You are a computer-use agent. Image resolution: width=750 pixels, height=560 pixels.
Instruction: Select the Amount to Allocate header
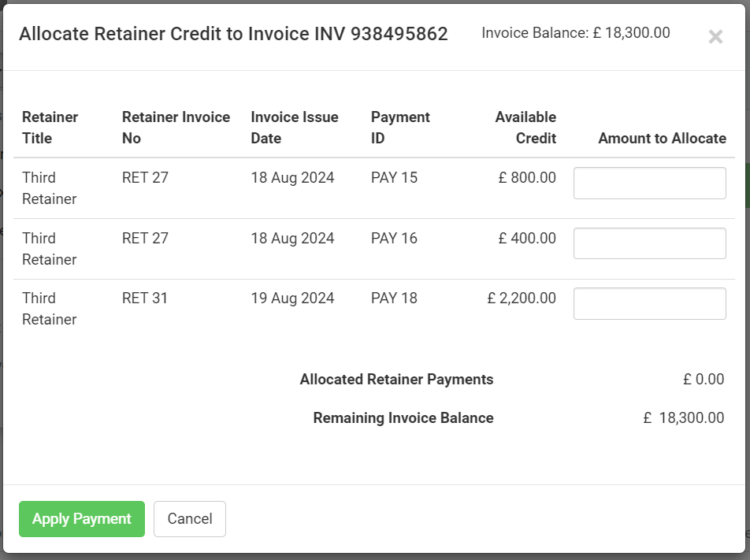(662, 138)
